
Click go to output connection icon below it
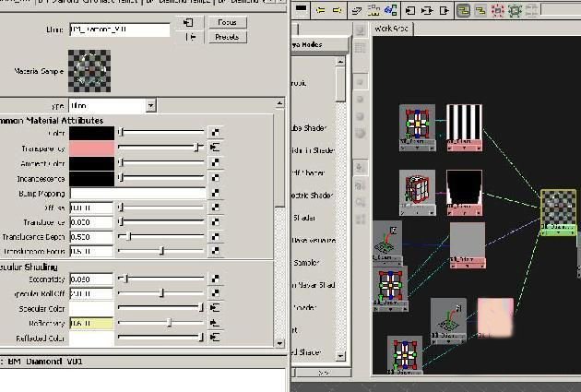coord(191,37)
